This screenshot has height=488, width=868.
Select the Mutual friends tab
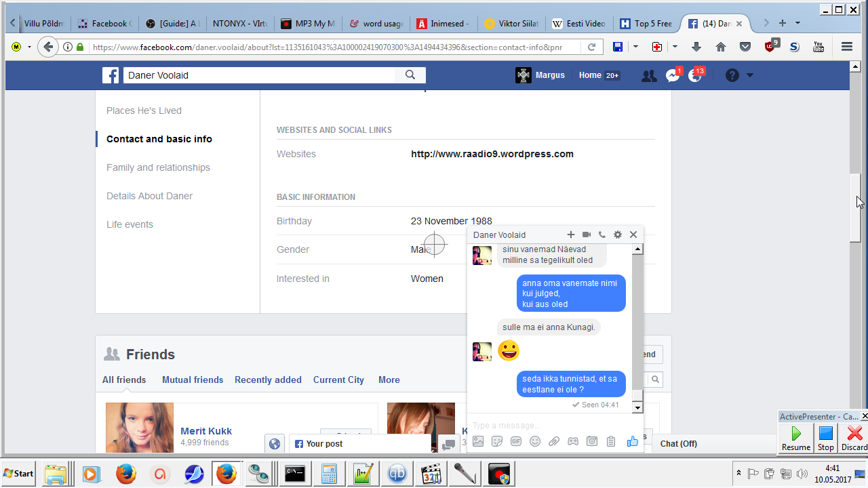(193, 380)
